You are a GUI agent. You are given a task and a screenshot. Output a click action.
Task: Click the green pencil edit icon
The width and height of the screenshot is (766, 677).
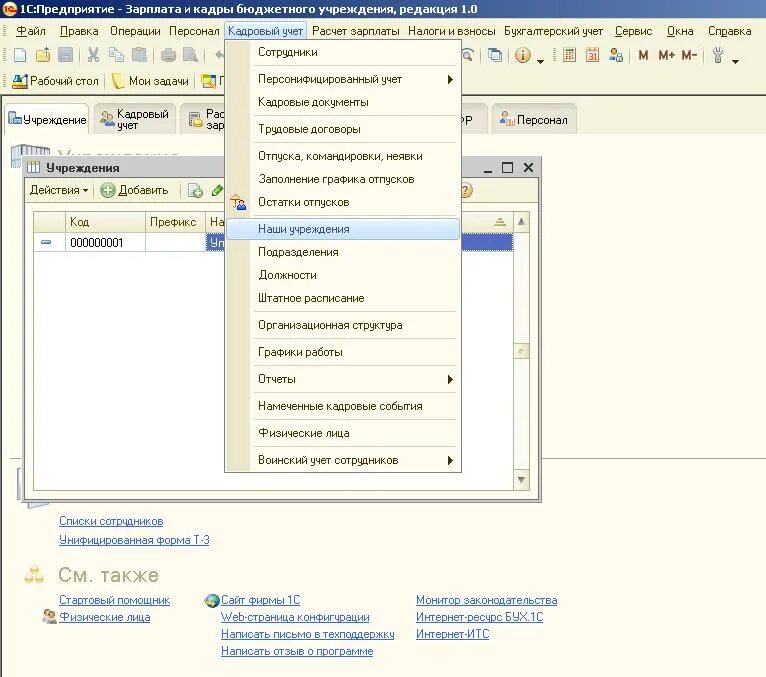click(217, 190)
